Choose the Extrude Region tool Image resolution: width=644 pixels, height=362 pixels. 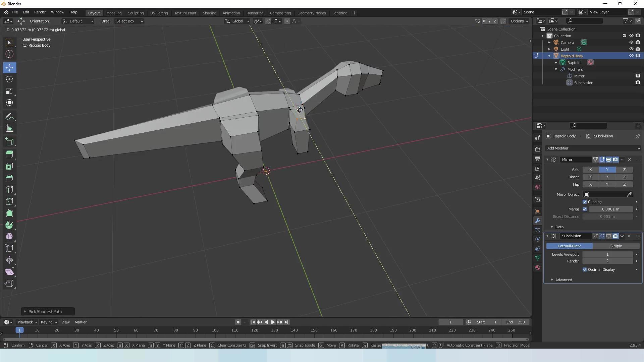(9, 155)
